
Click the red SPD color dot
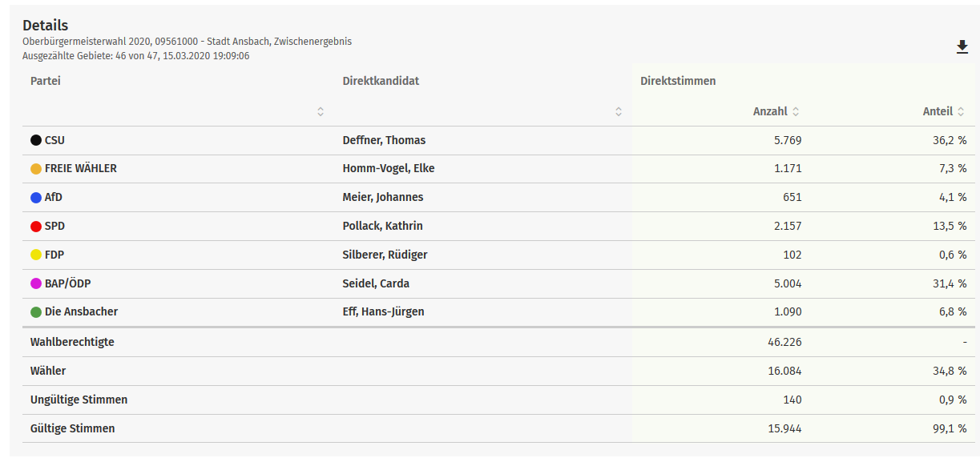[36, 227]
